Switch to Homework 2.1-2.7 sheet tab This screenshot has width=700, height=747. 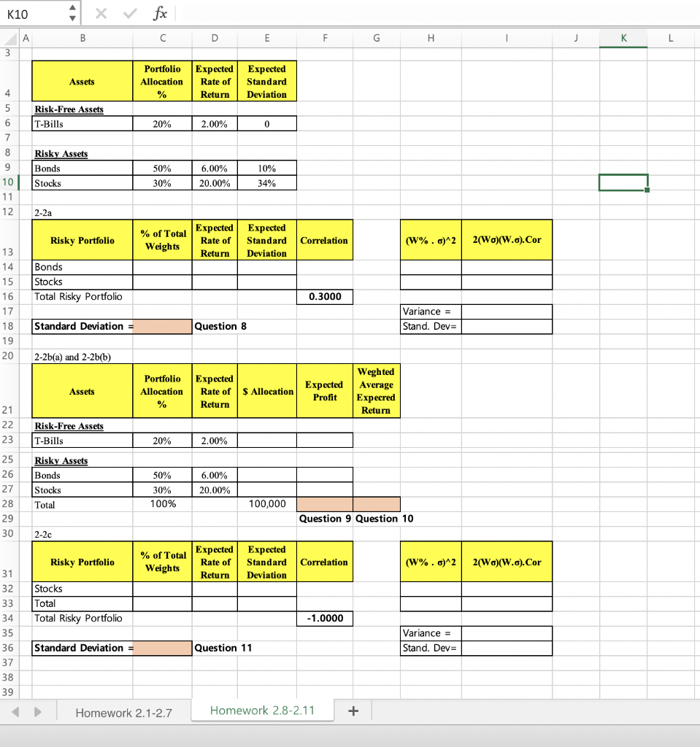(x=123, y=713)
